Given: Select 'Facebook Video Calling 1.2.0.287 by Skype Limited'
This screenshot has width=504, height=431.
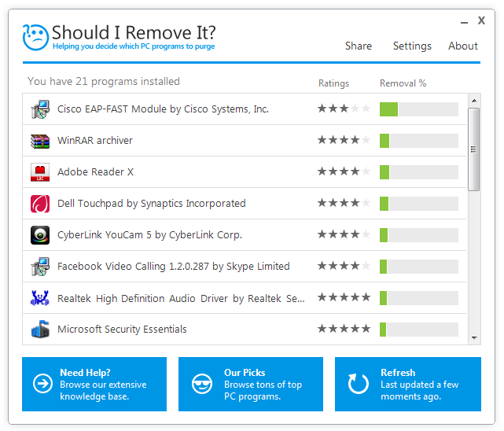Looking at the screenshot, I should (174, 267).
